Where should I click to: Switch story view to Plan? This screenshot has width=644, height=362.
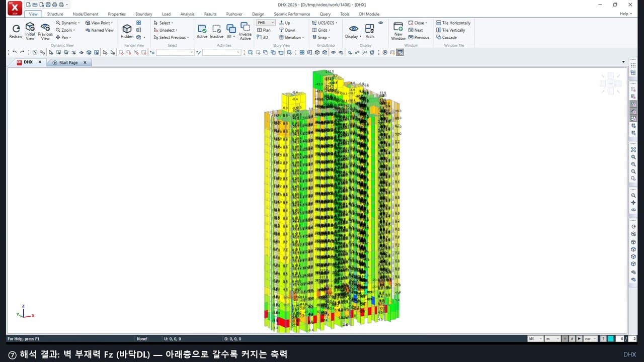click(264, 30)
